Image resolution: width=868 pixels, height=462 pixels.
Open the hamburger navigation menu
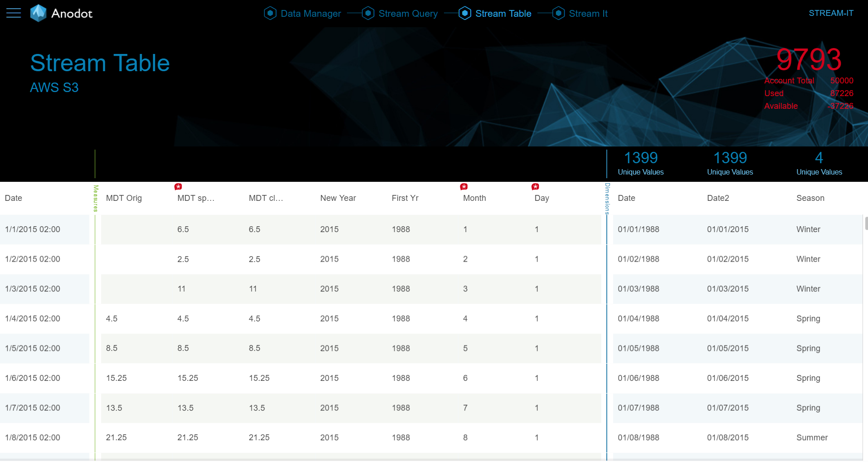13,13
